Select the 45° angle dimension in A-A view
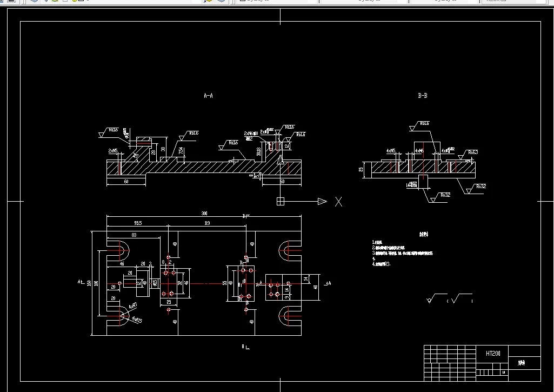Image resolution: width=554 pixels, height=392 pixels. coord(136,156)
